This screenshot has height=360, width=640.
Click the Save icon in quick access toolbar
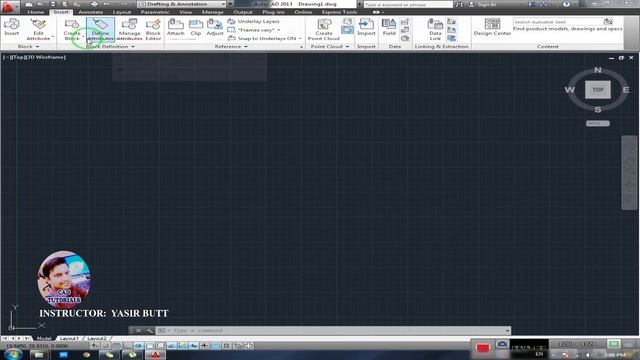[53, 4]
